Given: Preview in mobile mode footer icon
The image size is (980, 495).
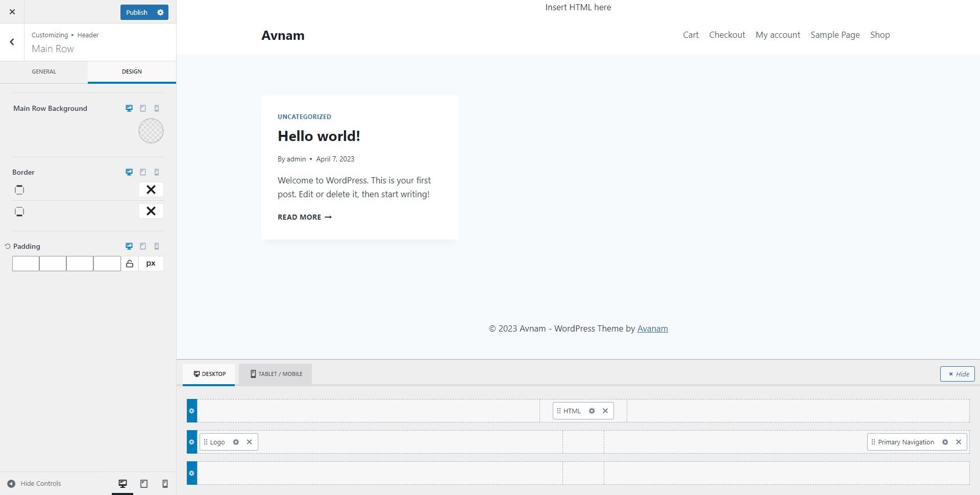Looking at the screenshot, I should pyautogui.click(x=165, y=484).
